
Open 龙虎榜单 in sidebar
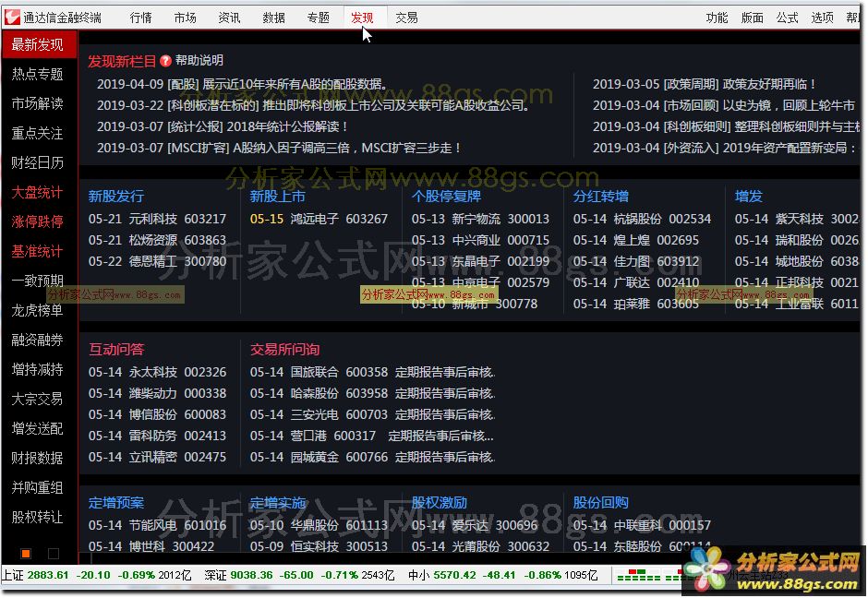coord(38,310)
